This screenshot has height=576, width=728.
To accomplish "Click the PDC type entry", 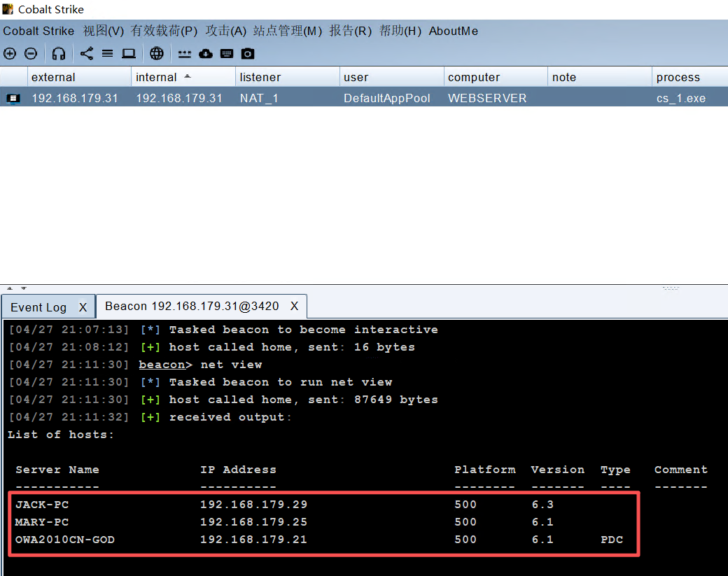I will [x=612, y=540].
